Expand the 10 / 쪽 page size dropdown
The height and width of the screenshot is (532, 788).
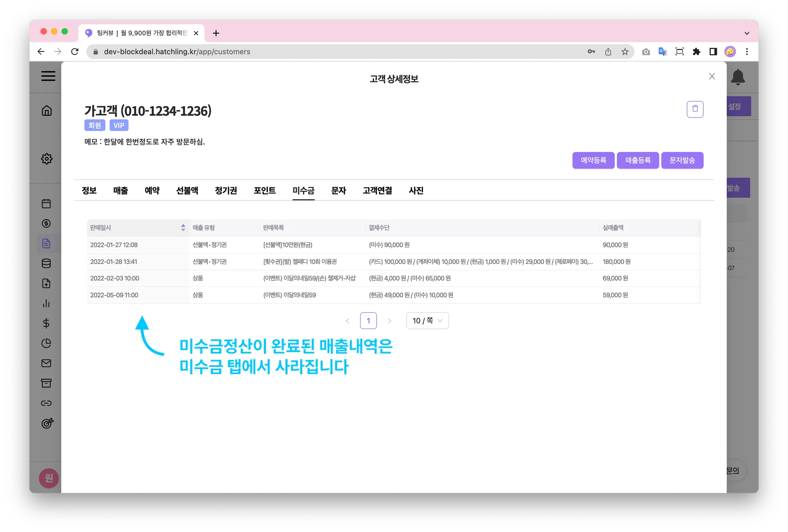427,321
